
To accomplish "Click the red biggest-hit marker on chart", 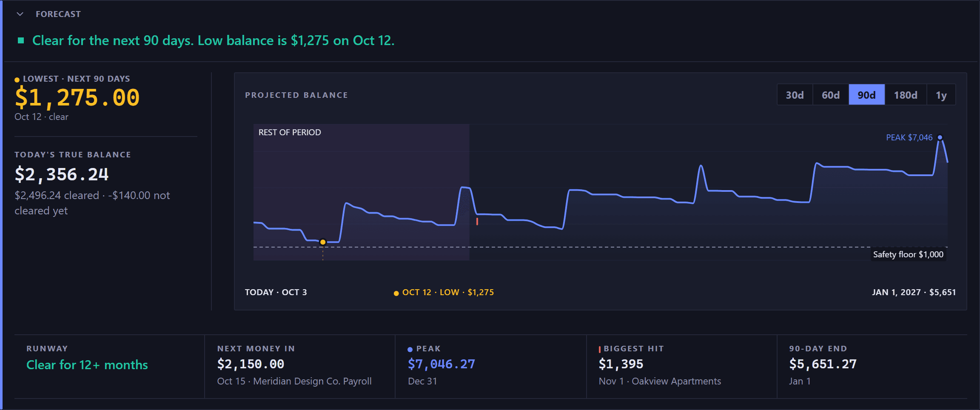I will point(477,221).
